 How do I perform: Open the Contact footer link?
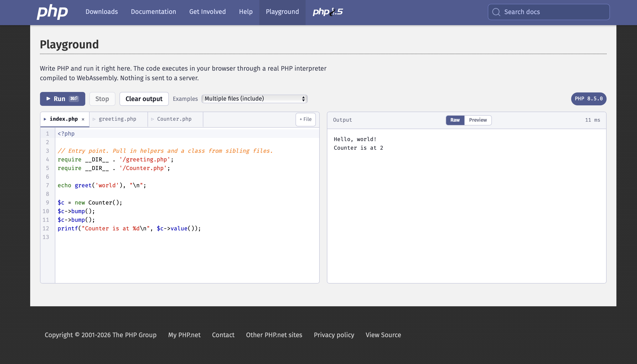[x=223, y=335]
